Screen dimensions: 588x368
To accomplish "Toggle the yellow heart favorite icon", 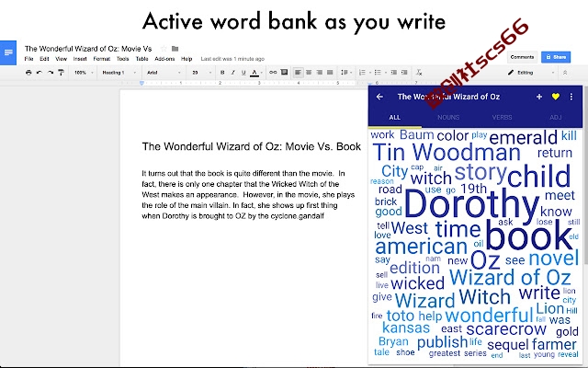I will 555,97.
